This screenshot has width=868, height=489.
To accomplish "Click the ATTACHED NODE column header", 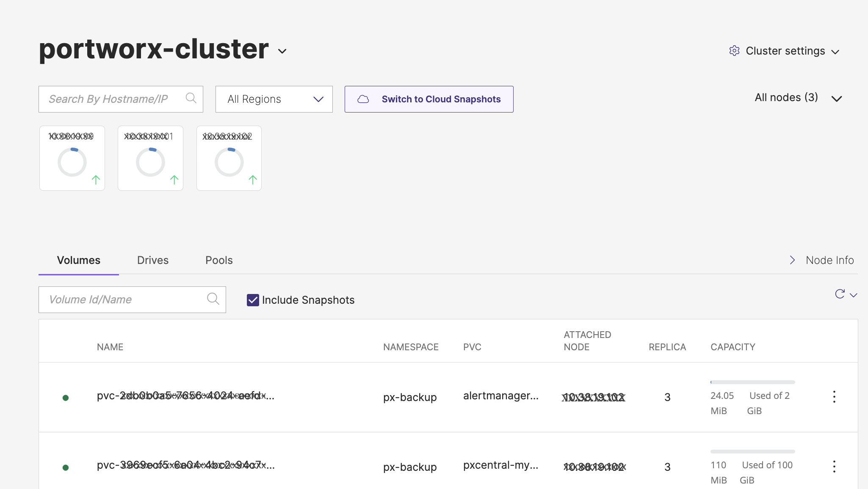I will pyautogui.click(x=587, y=341).
